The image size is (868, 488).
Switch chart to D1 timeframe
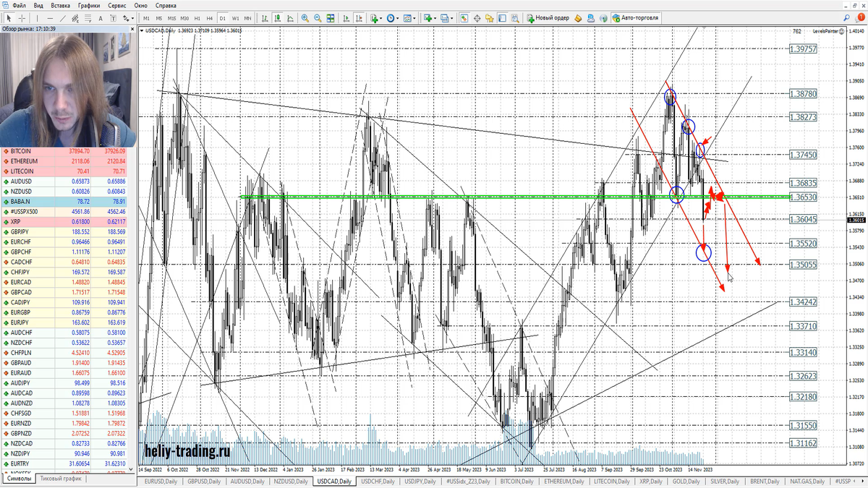tap(222, 17)
